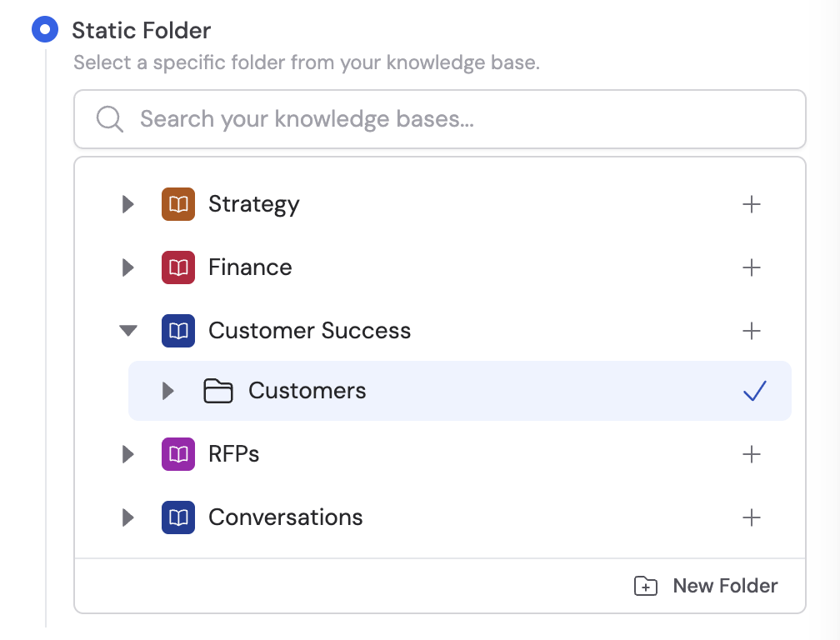
Task: Collapse the Customer Success tree
Action: 127,330
